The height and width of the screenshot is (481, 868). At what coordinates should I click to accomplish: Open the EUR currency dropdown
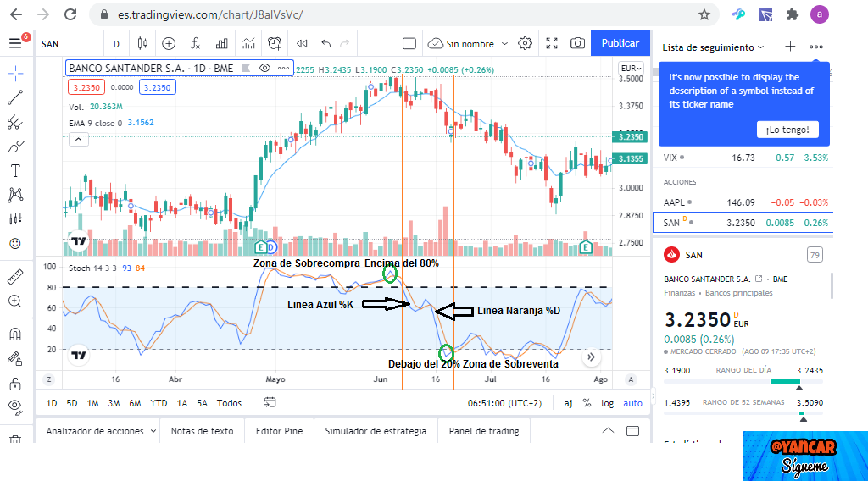tap(631, 69)
